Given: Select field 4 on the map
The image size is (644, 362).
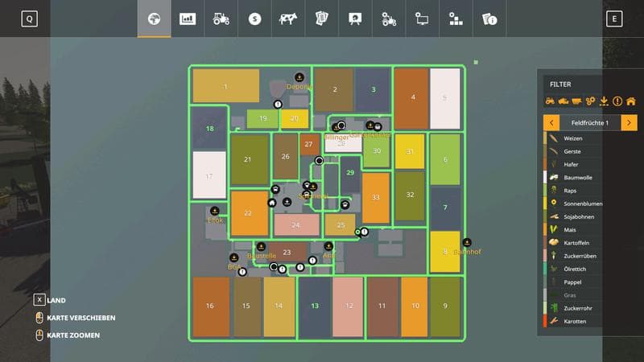Looking at the screenshot, I should click(x=411, y=98).
